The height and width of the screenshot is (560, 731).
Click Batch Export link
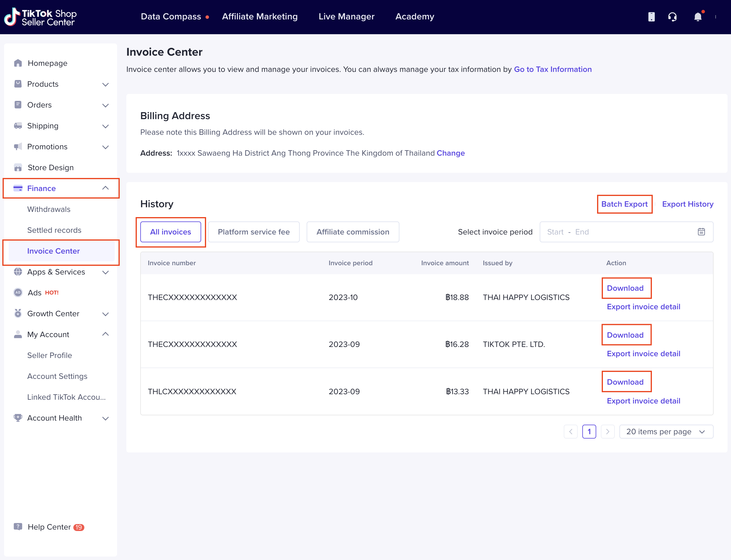(624, 204)
